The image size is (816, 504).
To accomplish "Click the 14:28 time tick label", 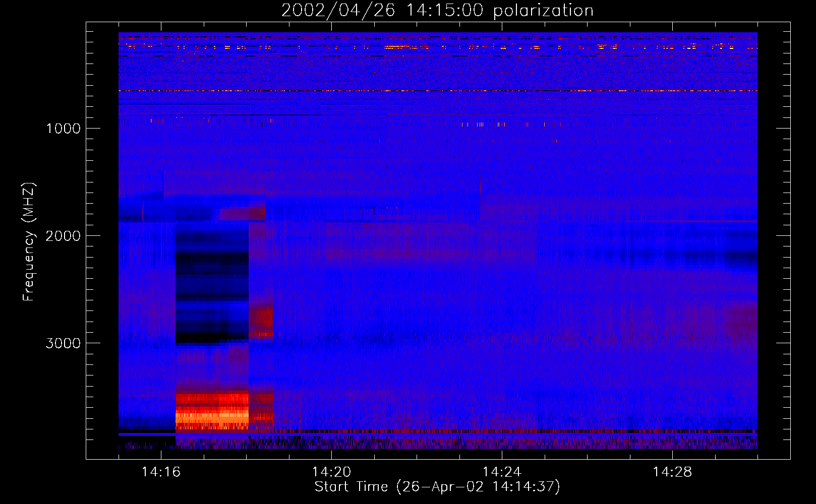I will (672, 472).
